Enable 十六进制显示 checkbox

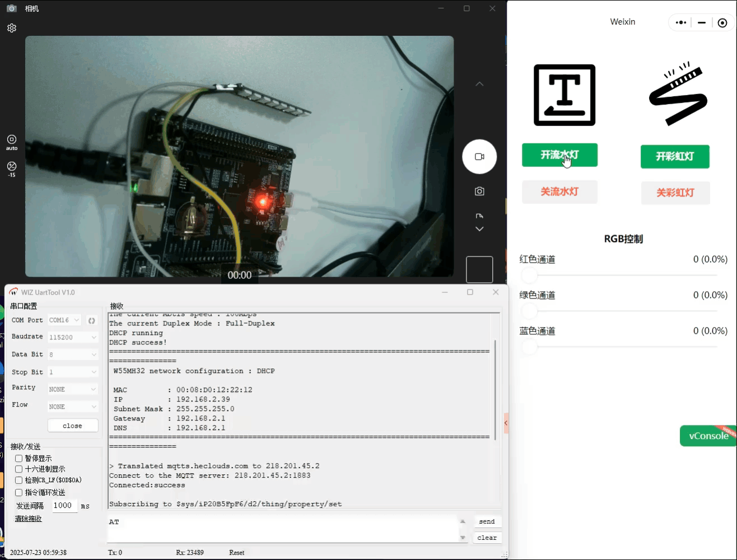point(18,469)
